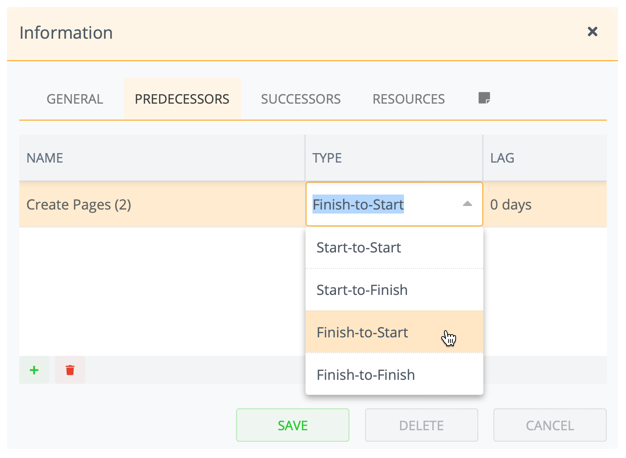Close the Information dialog
The width and height of the screenshot is (626, 458).
click(x=592, y=32)
